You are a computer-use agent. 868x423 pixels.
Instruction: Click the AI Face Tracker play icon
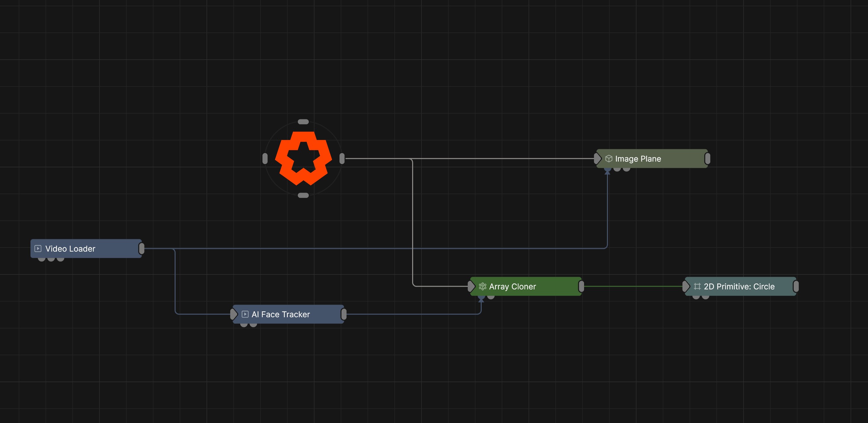pyautogui.click(x=245, y=314)
